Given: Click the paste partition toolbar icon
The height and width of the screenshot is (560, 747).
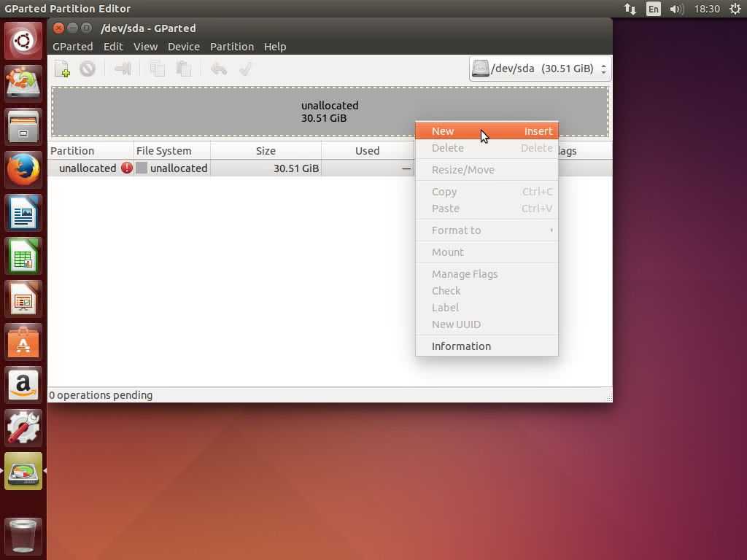Looking at the screenshot, I should coord(184,69).
